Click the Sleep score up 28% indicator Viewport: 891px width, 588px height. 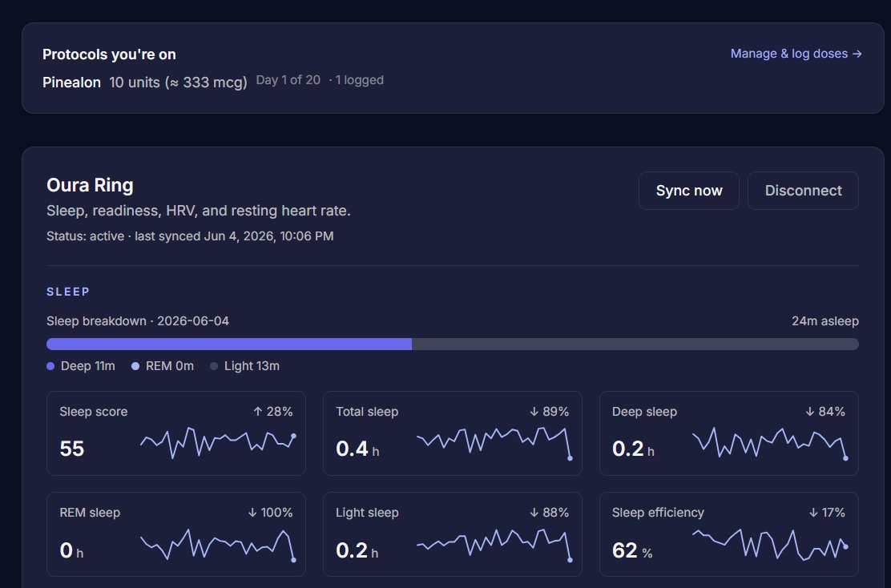tap(272, 411)
